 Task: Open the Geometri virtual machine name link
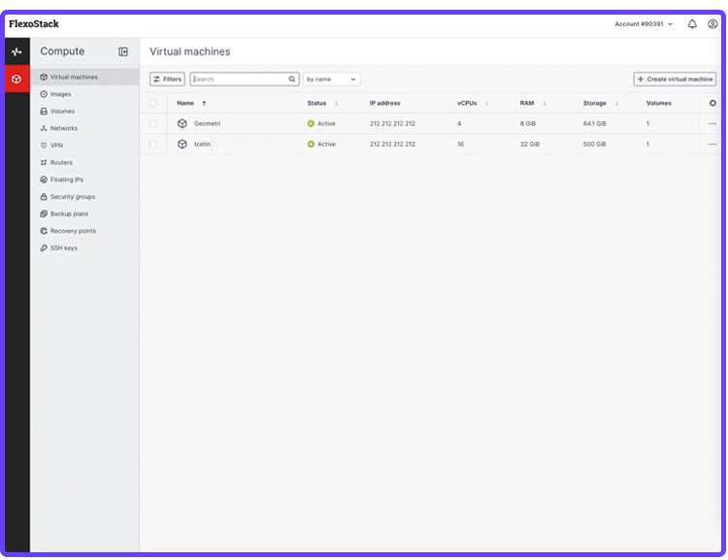pos(207,124)
